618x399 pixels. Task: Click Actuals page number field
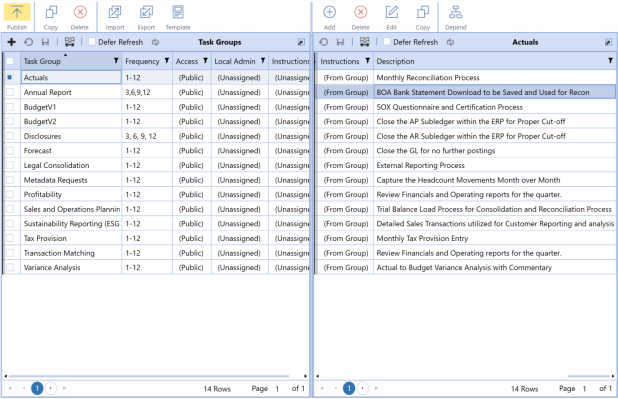(x=584, y=389)
